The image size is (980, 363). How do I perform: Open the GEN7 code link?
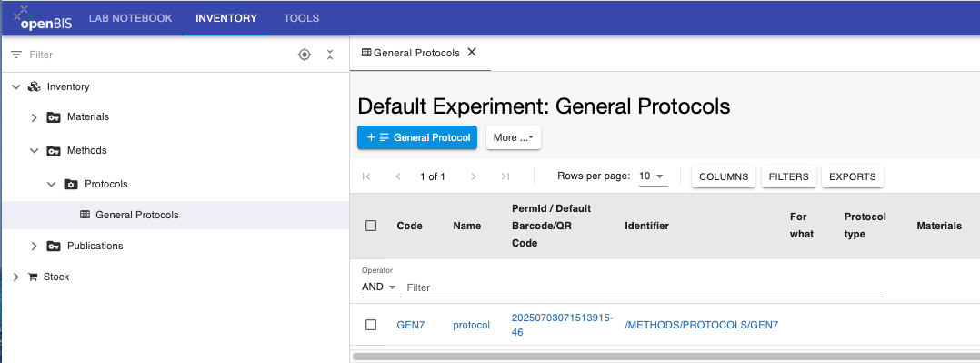[411, 325]
